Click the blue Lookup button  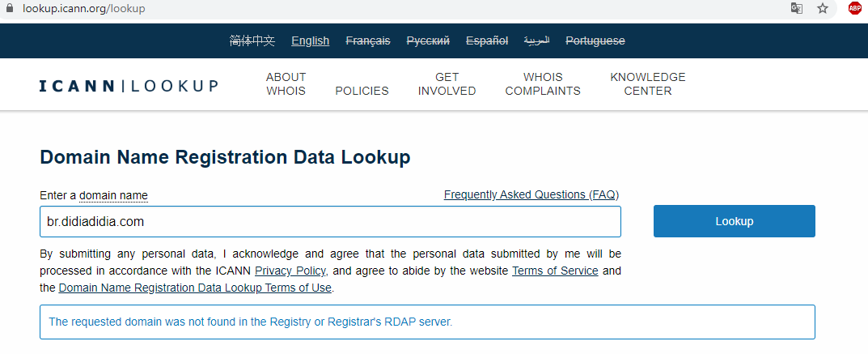click(734, 221)
